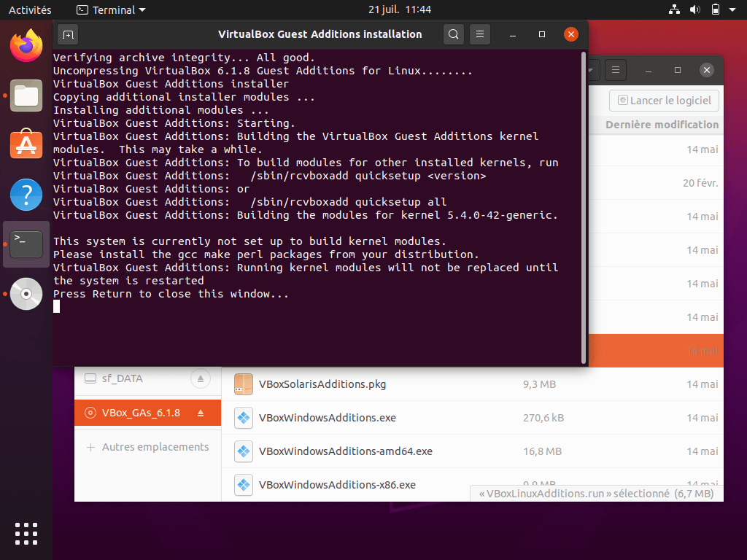This screenshot has width=747, height=560.
Task: Click the optical disc icon in dock
Action: (x=26, y=294)
